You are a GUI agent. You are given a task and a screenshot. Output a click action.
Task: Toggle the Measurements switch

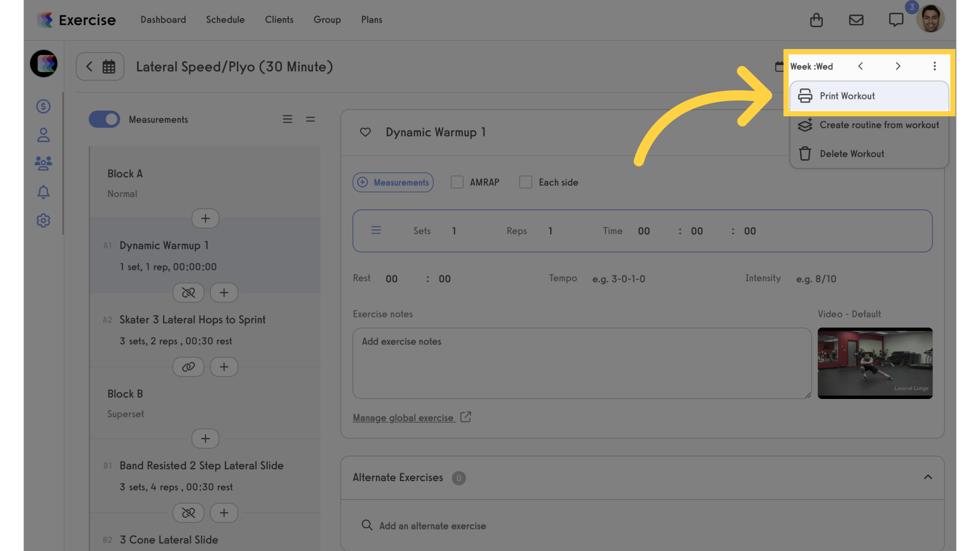pos(104,119)
